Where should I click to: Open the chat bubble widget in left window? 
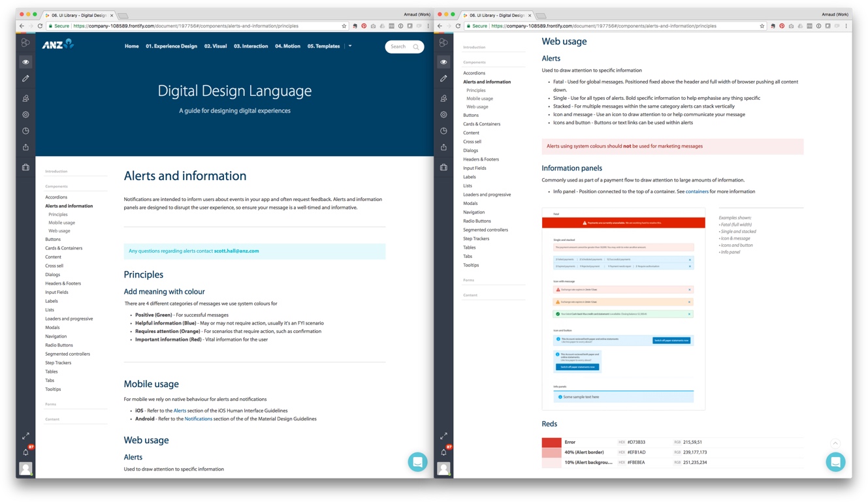417,462
